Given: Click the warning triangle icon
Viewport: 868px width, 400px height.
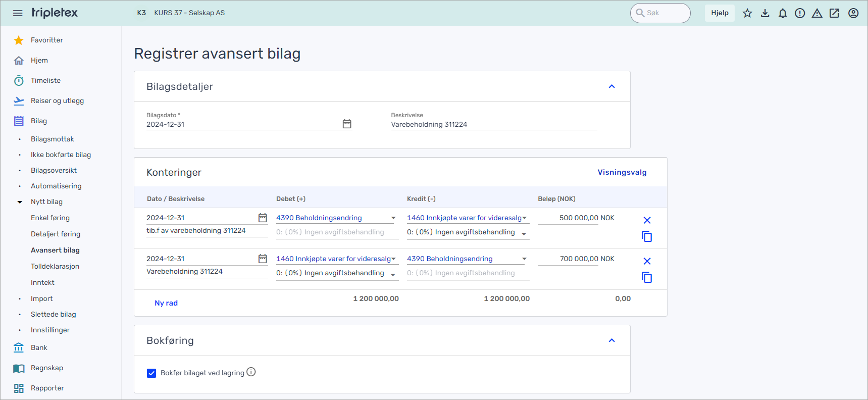Looking at the screenshot, I should pyautogui.click(x=817, y=13).
